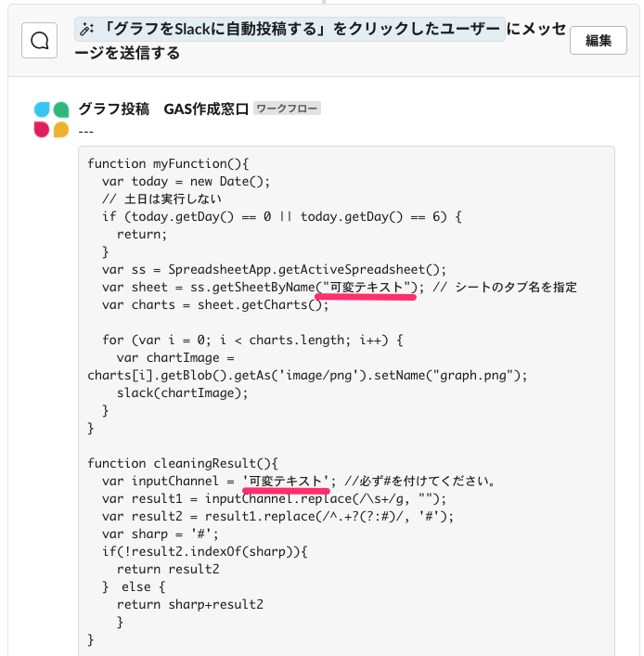Click the 'var charts = sheet.getCharts();' line

tap(215, 305)
